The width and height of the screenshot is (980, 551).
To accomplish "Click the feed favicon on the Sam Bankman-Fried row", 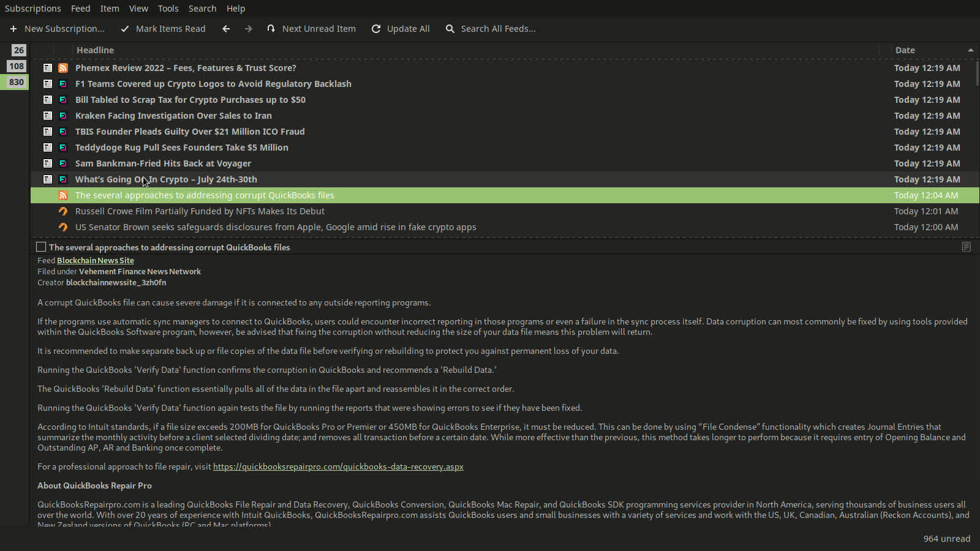I will [63, 163].
